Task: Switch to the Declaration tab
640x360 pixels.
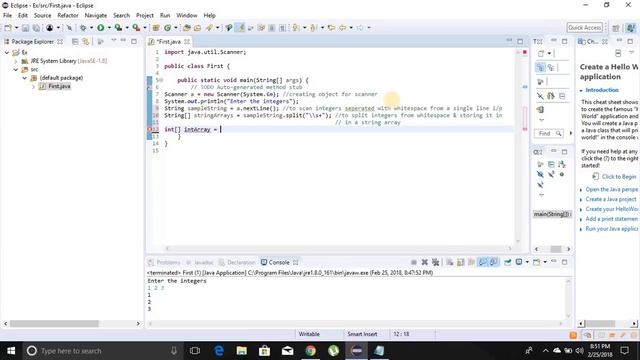Action: [x=237, y=262]
